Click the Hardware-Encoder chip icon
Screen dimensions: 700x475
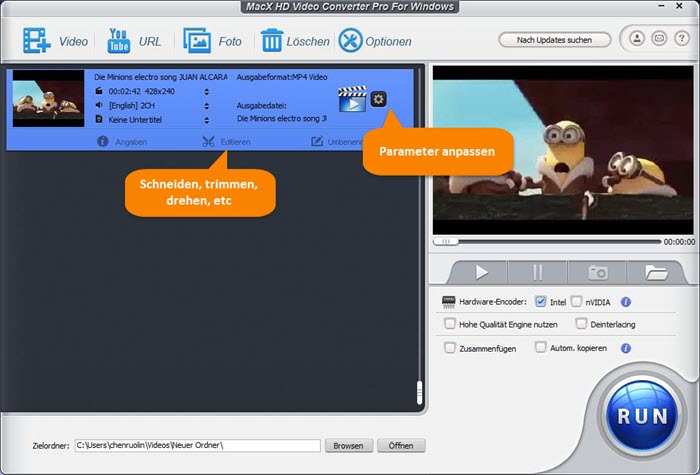tap(448, 302)
